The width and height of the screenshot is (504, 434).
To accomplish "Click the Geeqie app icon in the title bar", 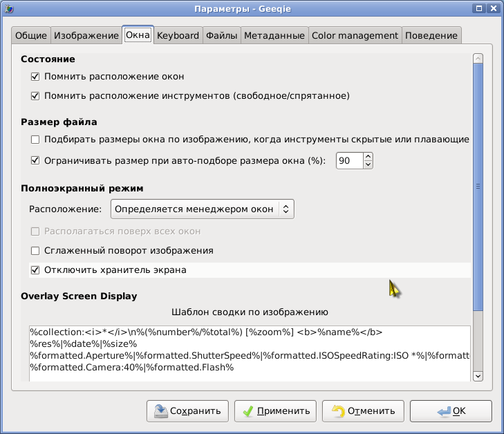I will [9, 9].
